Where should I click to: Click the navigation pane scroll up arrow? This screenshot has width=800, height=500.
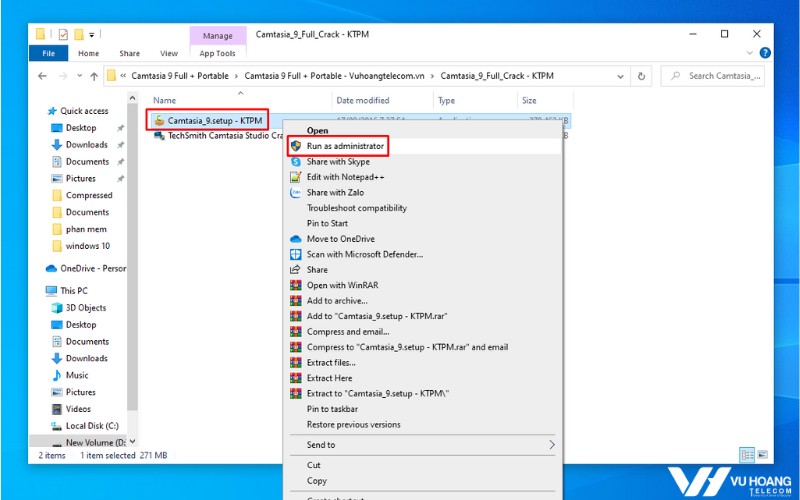(x=133, y=98)
